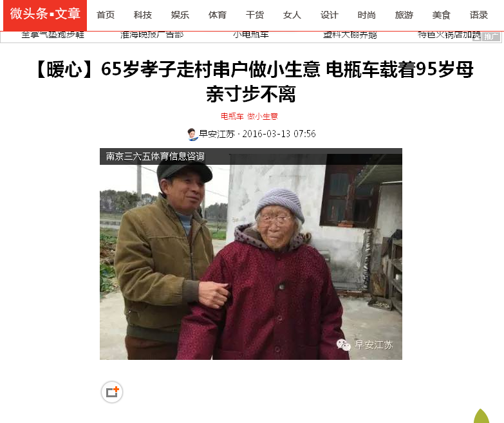Select the 体育 menu item

coord(218,15)
